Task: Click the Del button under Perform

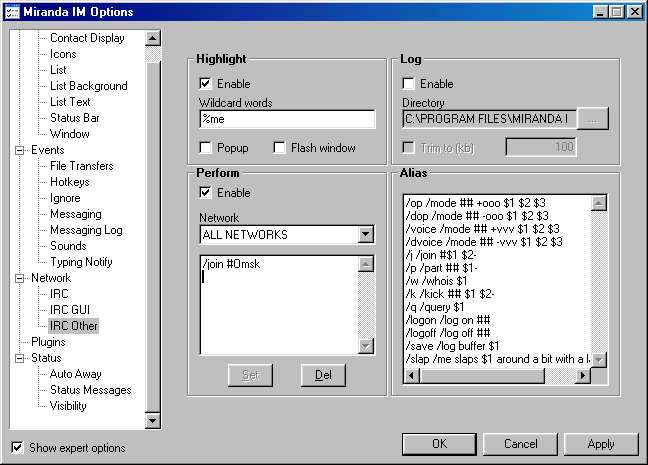Action: [x=323, y=375]
